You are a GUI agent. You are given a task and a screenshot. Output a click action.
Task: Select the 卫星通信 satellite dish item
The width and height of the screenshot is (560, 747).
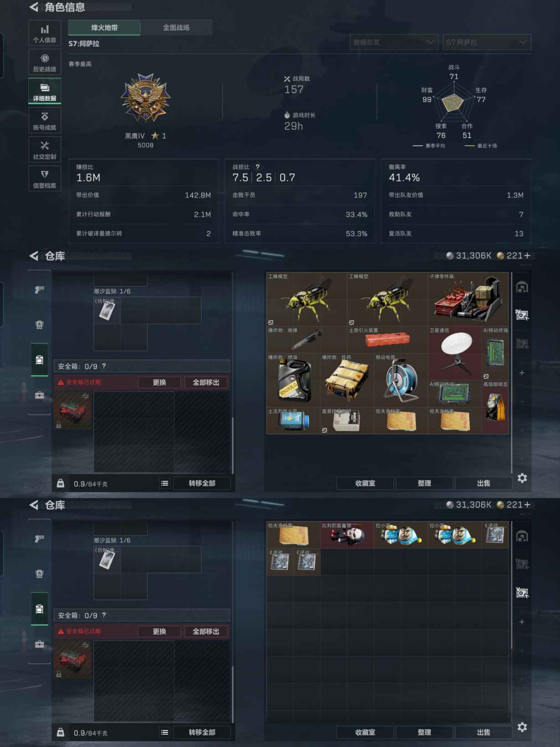[x=455, y=353]
